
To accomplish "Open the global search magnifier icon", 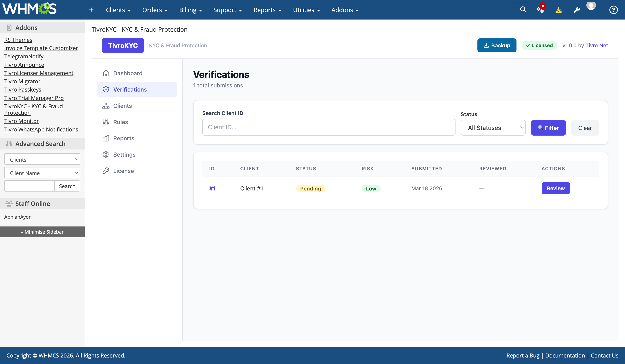I will click(x=523, y=10).
